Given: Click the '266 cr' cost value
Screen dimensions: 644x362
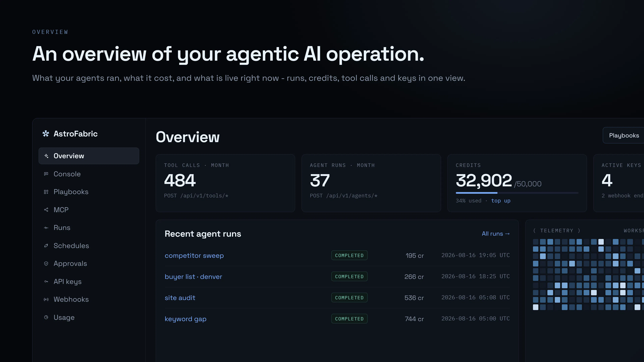Looking at the screenshot, I should tap(414, 277).
